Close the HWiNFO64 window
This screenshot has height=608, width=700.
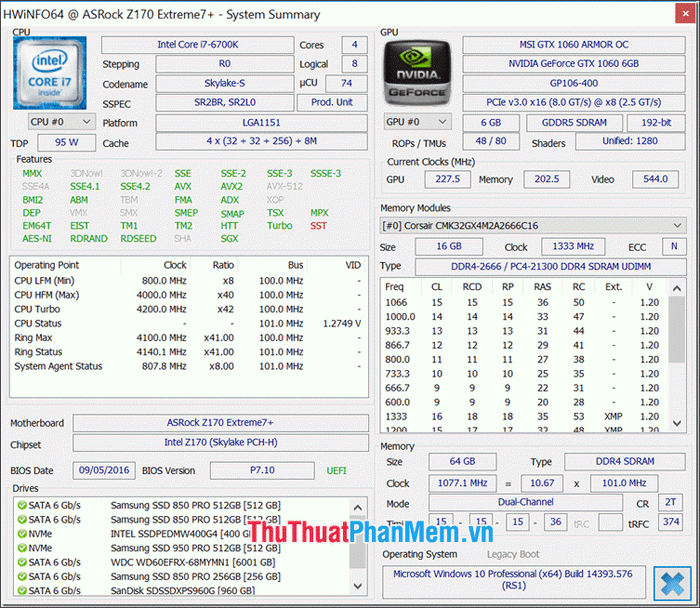click(x=685, y=14)
